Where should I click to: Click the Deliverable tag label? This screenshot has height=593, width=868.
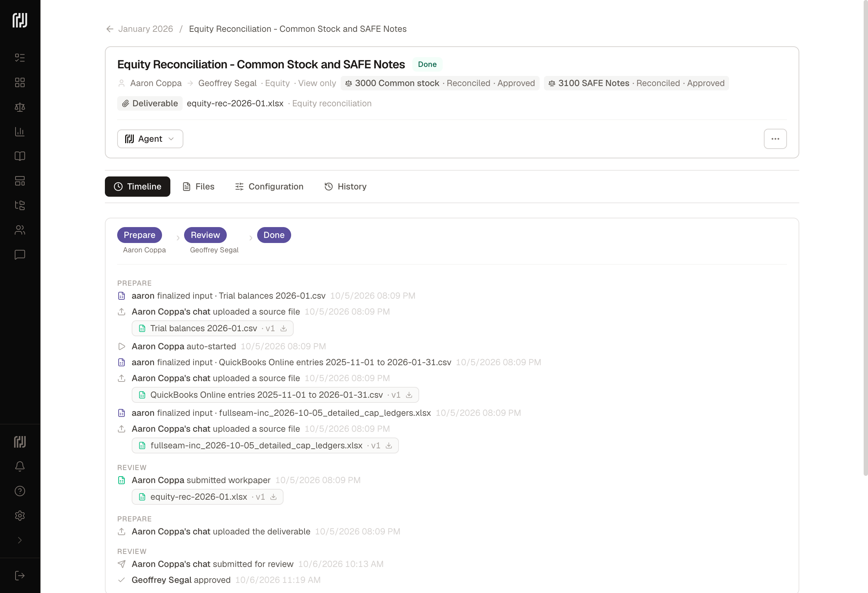pyautogui.click(x=150, y=103)
